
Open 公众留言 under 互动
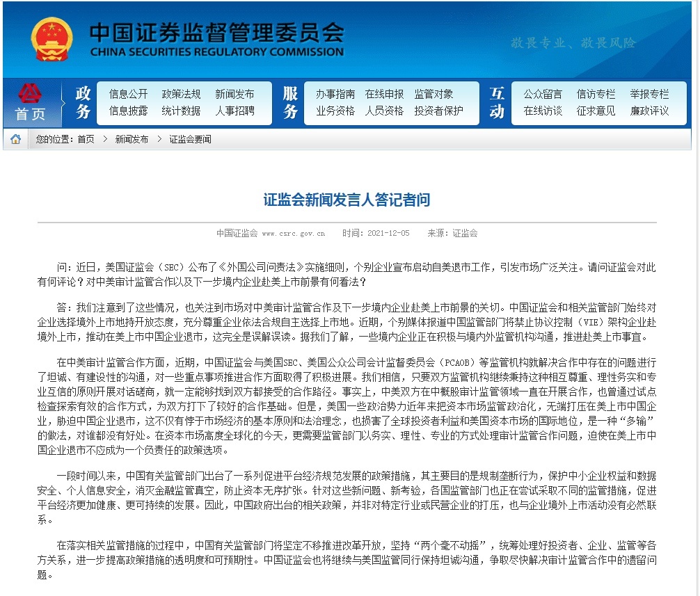(x=543, y=94)
